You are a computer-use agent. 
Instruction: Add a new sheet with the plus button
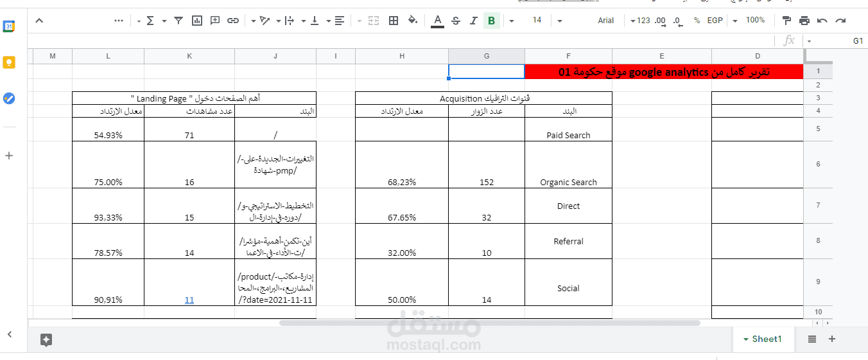832,339
